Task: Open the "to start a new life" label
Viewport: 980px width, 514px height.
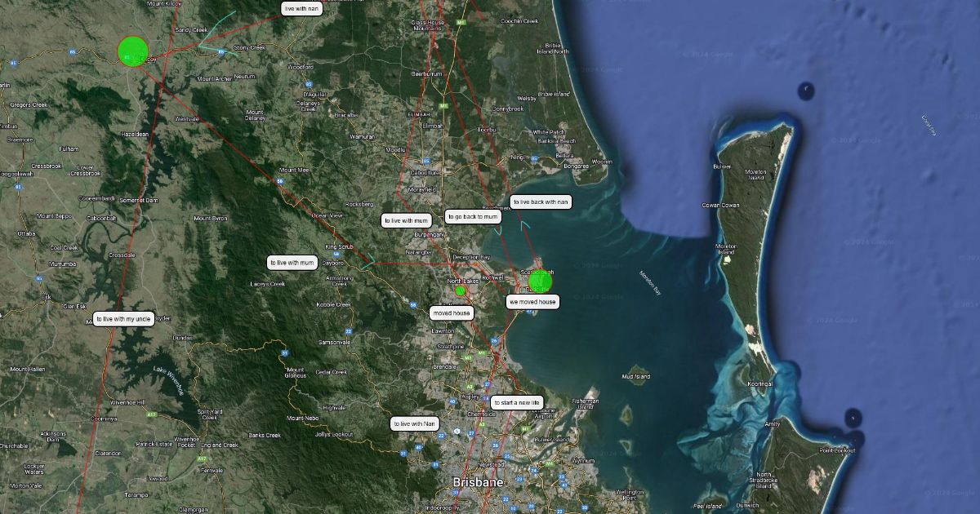Action: (516, 403)
